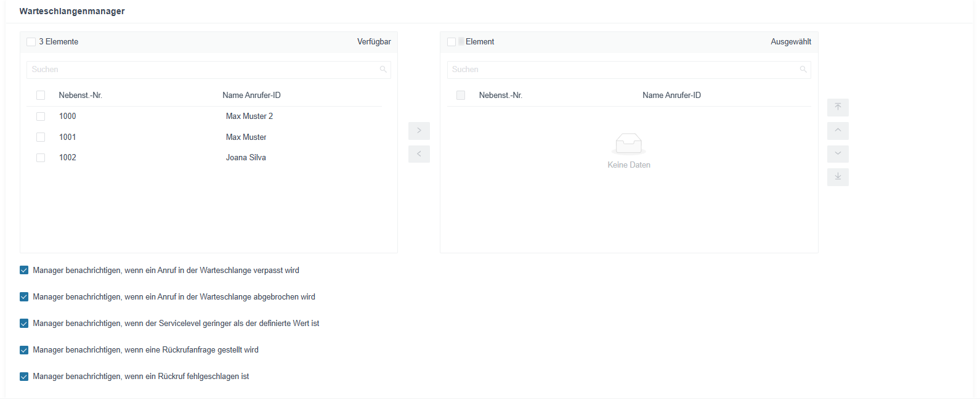Click the right-arrow transfer button
Viewport: 980px width, 400px height.
(419, 131)
